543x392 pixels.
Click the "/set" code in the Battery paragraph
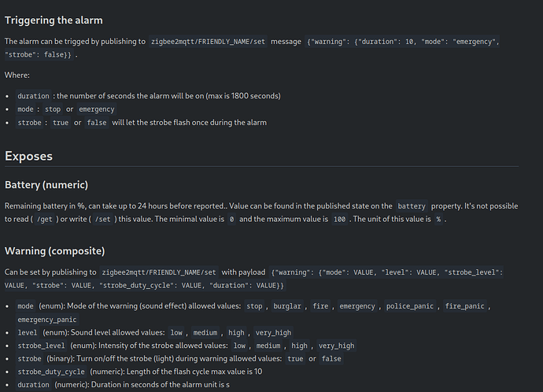pos(102,220)
